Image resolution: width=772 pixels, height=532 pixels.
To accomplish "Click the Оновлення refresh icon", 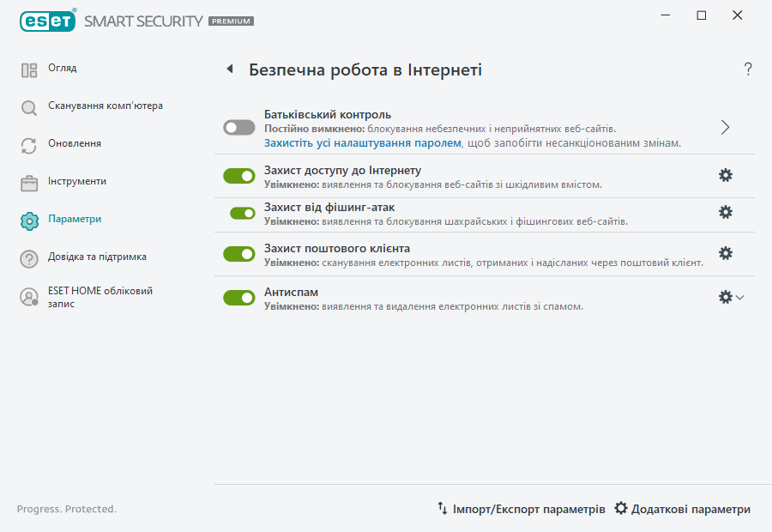I will click(28, 143).
